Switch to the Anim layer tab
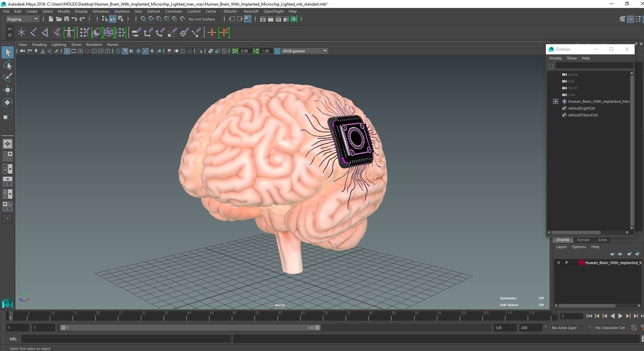Screen dimensions: 644x351 (x=602, y=240)
